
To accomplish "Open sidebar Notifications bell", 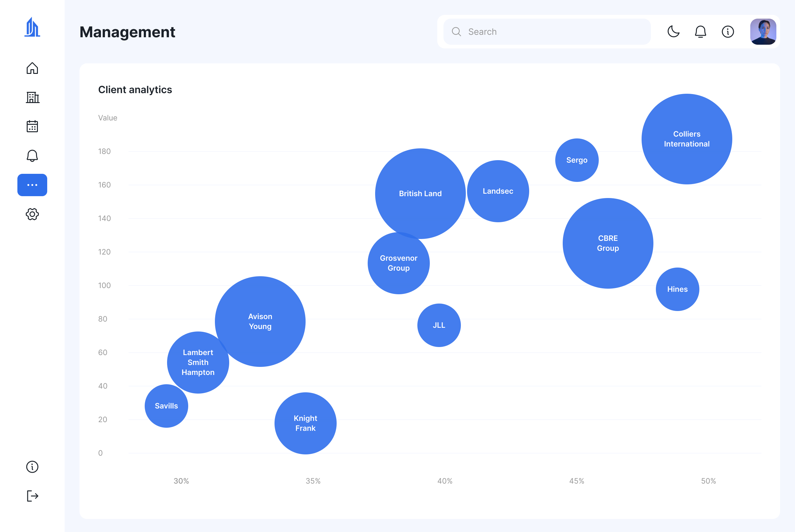I will pos(32,156).
